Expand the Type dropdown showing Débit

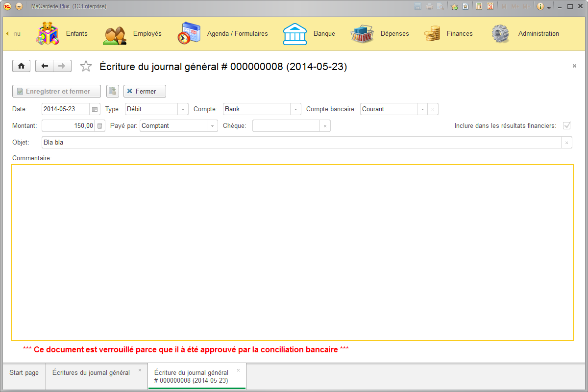coord(183,109)
